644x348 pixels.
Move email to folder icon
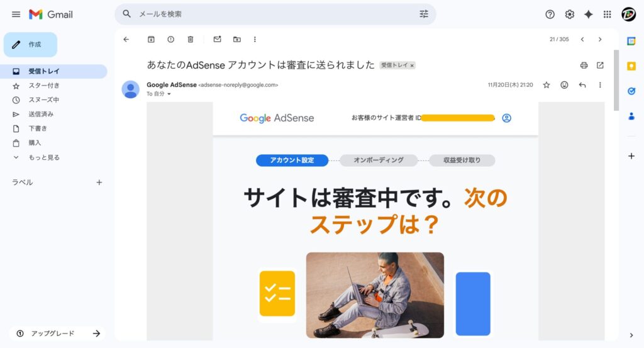237,40
